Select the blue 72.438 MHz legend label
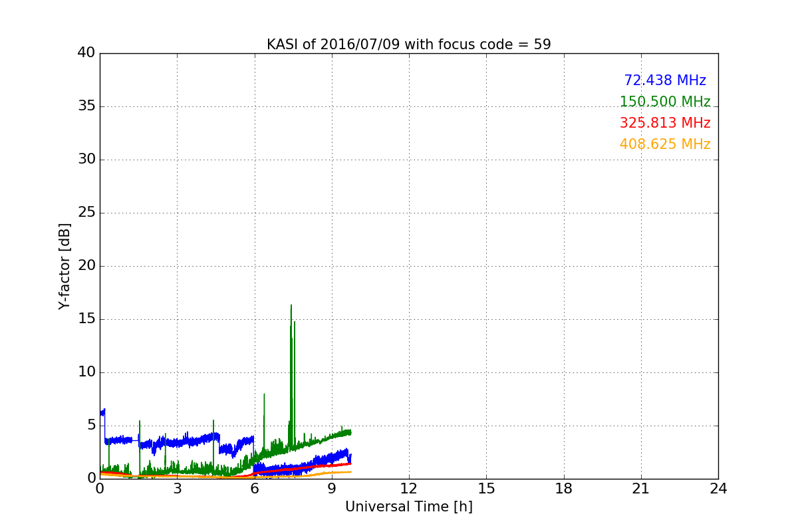 click(665, 80)
